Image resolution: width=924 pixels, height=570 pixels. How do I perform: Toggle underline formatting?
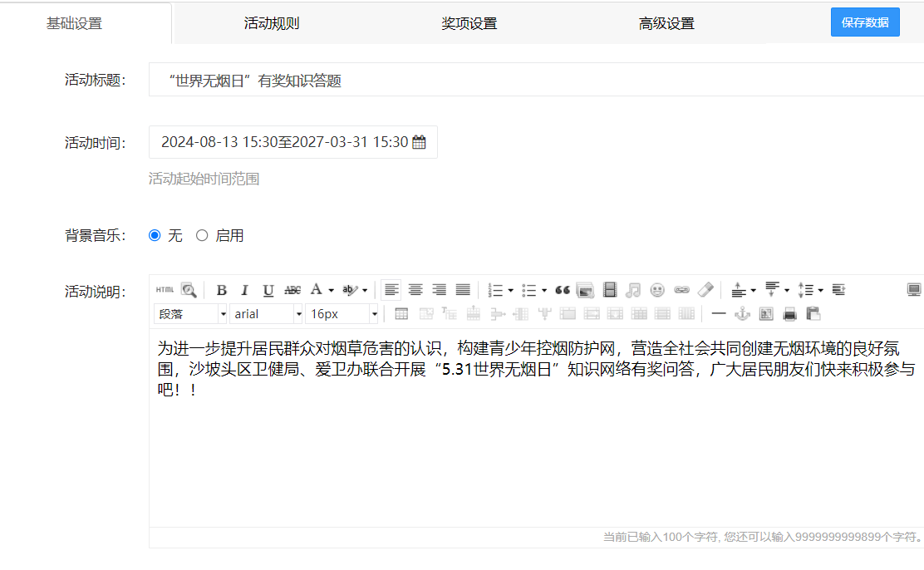(268, 290)
